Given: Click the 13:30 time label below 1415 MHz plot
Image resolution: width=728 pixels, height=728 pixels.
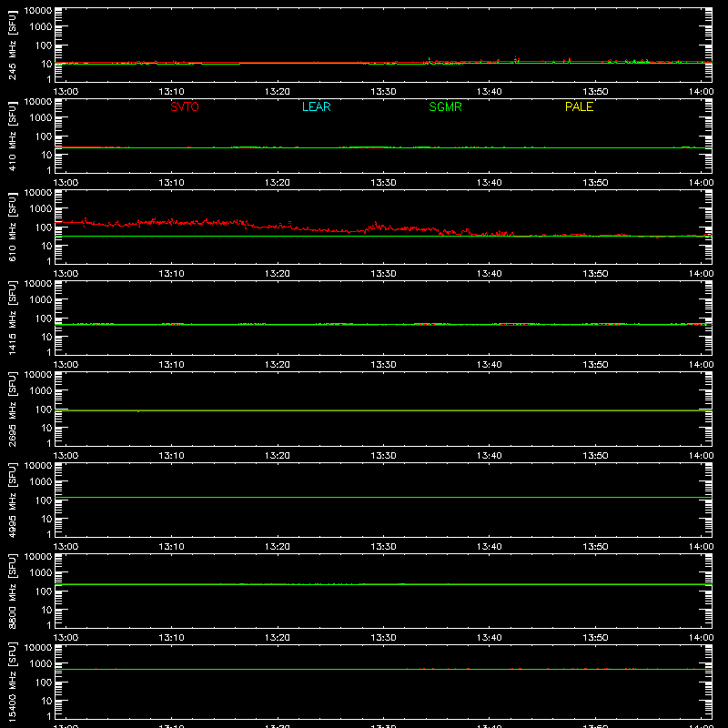Looking at the screenshot, I should tap(383, 365).
